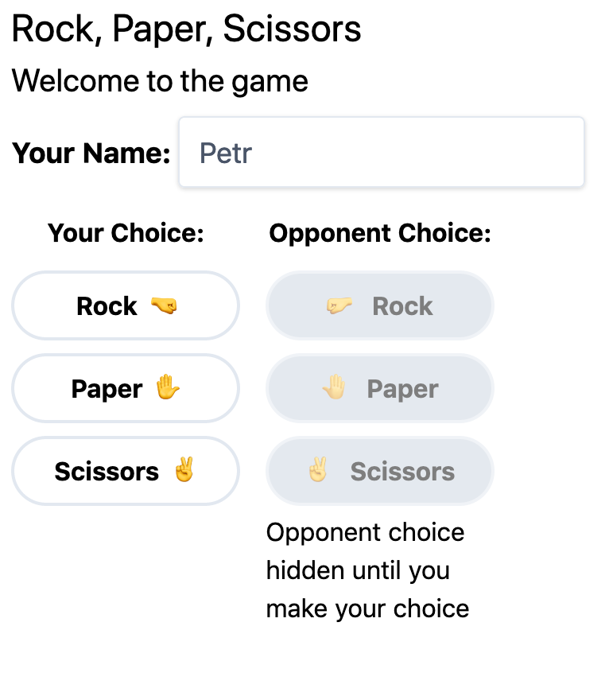Click the "Rock, Paper, Scissors" heading
The image size is (609, 700).
(187, 29)
